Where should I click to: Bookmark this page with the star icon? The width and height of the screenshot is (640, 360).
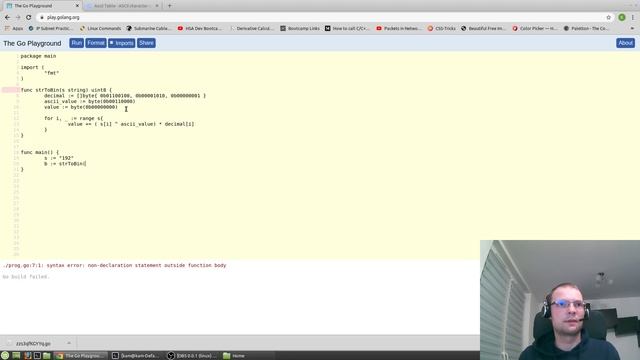[609, 18]
